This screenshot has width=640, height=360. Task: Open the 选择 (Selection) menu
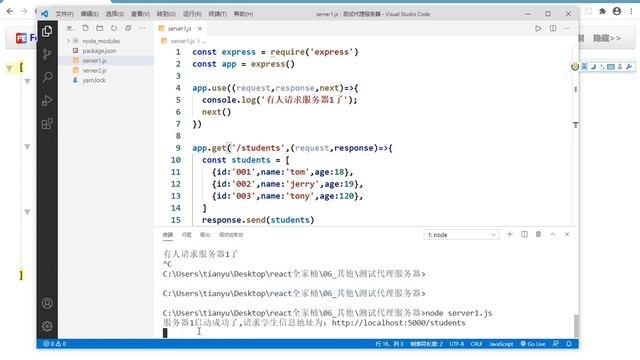[115, 14]
